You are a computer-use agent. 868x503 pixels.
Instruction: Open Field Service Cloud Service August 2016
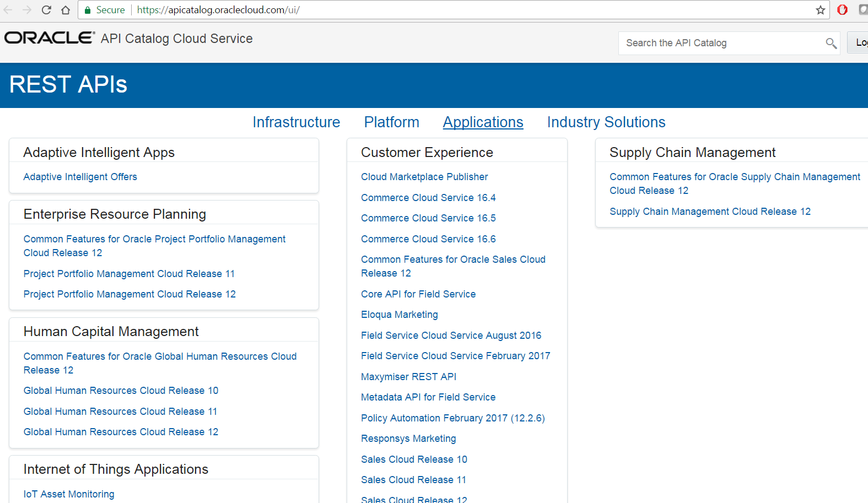451,336
